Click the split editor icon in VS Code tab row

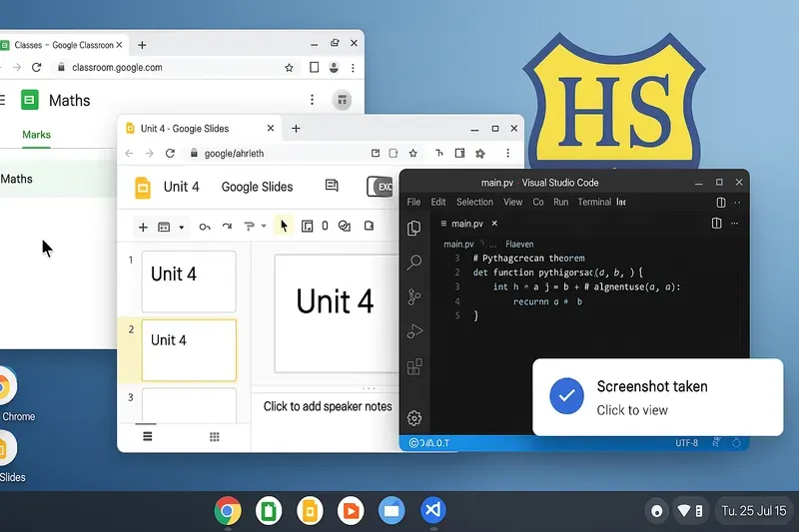tap(716, 224)
